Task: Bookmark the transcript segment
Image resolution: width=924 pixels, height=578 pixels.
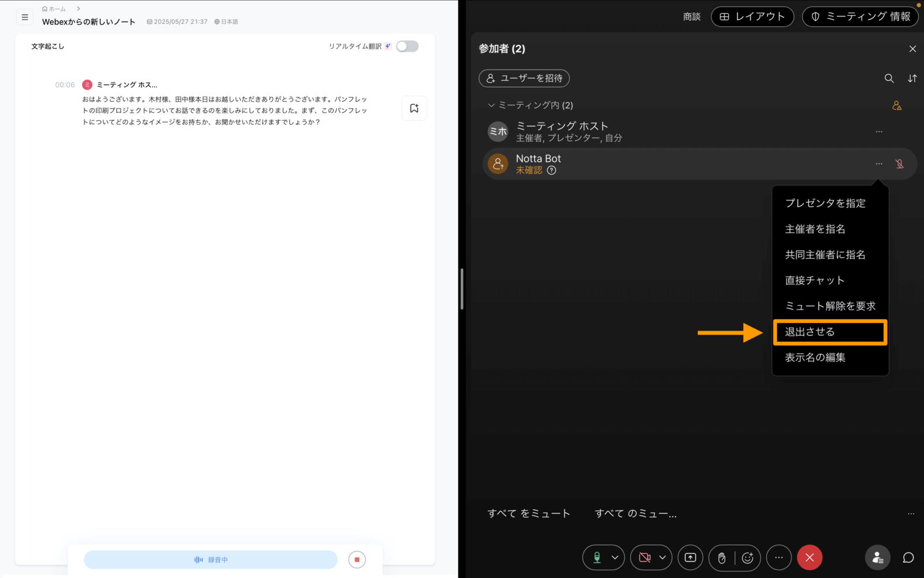Action: (x=414, y=108)
